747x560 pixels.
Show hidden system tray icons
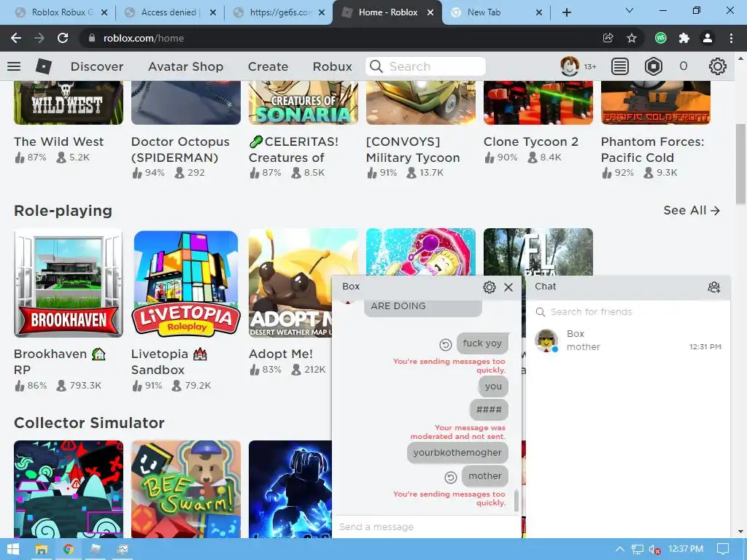click(619, 549)
